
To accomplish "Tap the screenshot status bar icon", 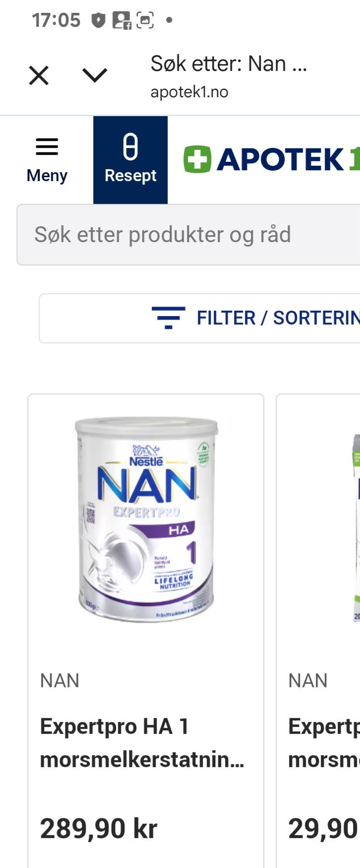I will [x=145, y=20].
